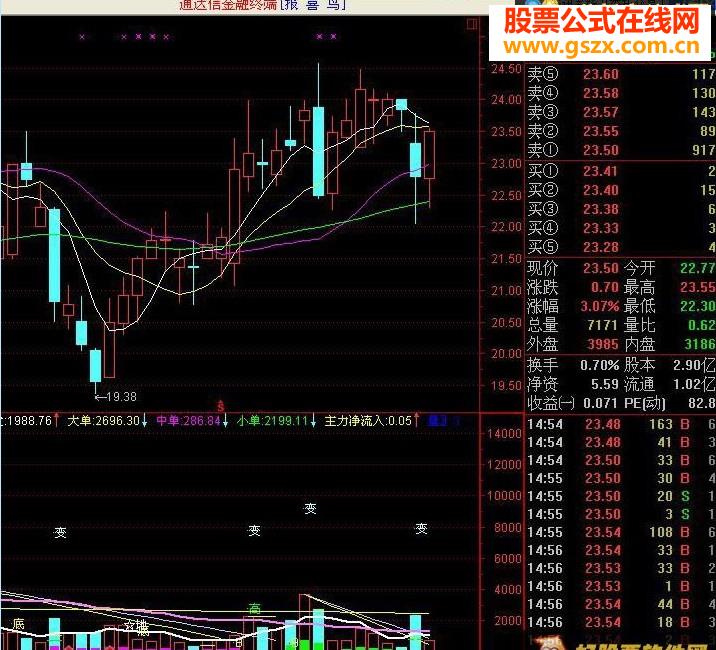Screen dimensions: 716x650
Task: Click the 外盘 value 3985
Action: coord(603,344)
